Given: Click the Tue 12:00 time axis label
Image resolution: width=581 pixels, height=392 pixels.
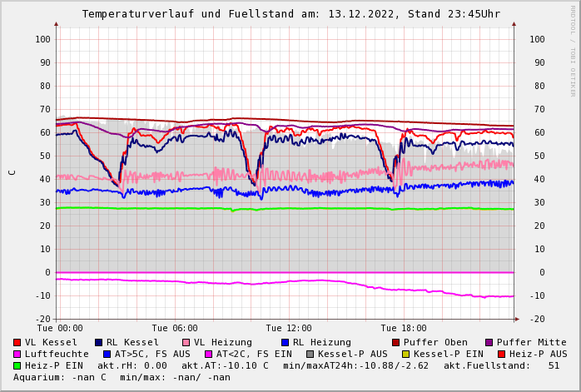Looking at the screenshot, I should [289, 328].
